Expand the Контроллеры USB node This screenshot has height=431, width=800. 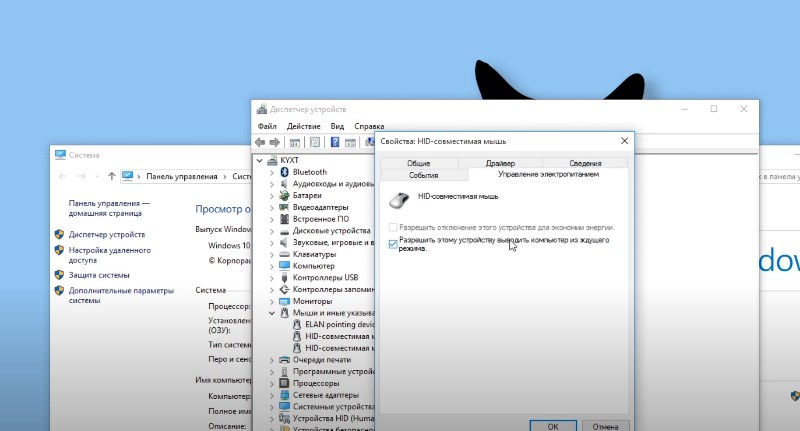(272, 277)
